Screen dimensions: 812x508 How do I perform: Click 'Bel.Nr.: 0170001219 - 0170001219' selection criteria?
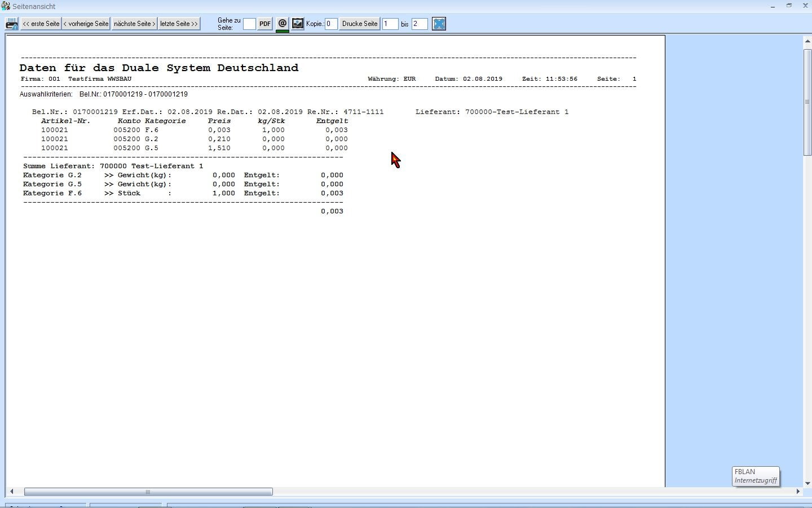point(134,94)
